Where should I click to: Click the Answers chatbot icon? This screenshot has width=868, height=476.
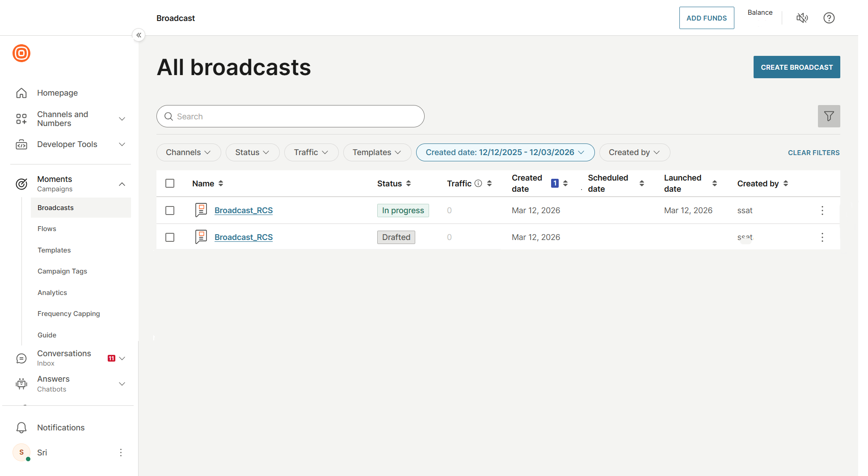point(21,383)
